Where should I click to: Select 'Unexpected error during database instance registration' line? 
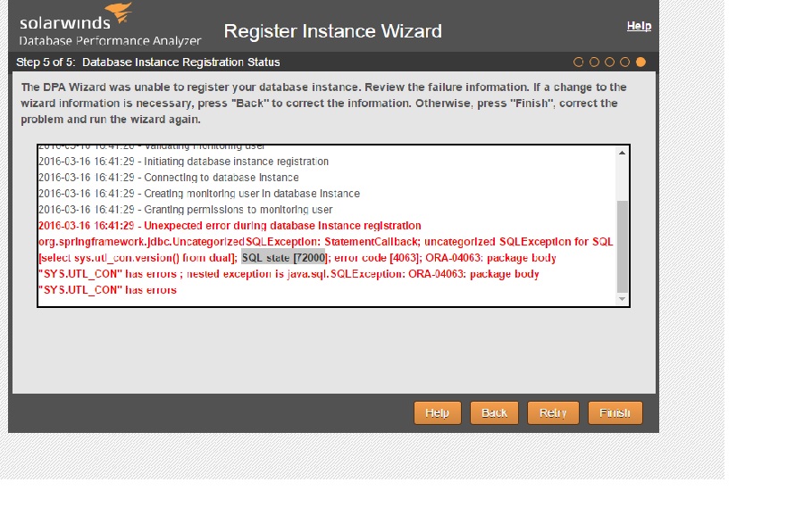pos(230,226)
